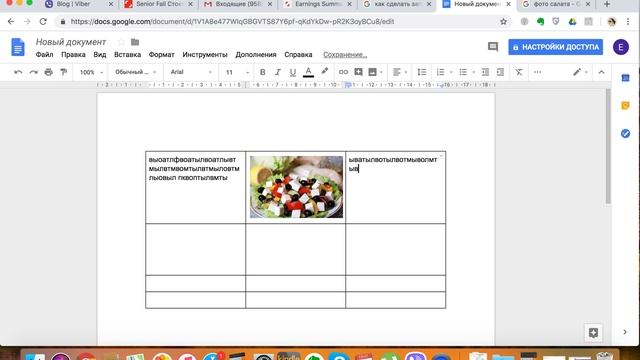Open the Вид menu
This screenshot has width=640, height=360.
click(x=100, y=55)
